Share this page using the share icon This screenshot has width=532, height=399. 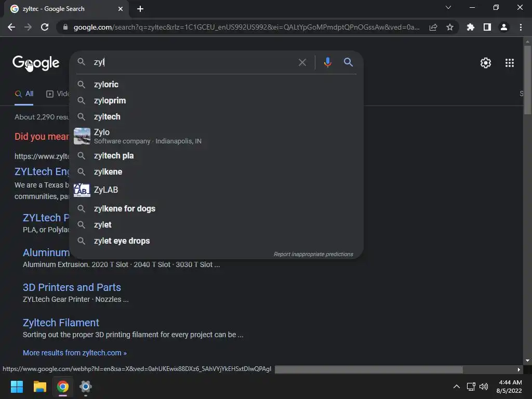[x=433, y=27]
